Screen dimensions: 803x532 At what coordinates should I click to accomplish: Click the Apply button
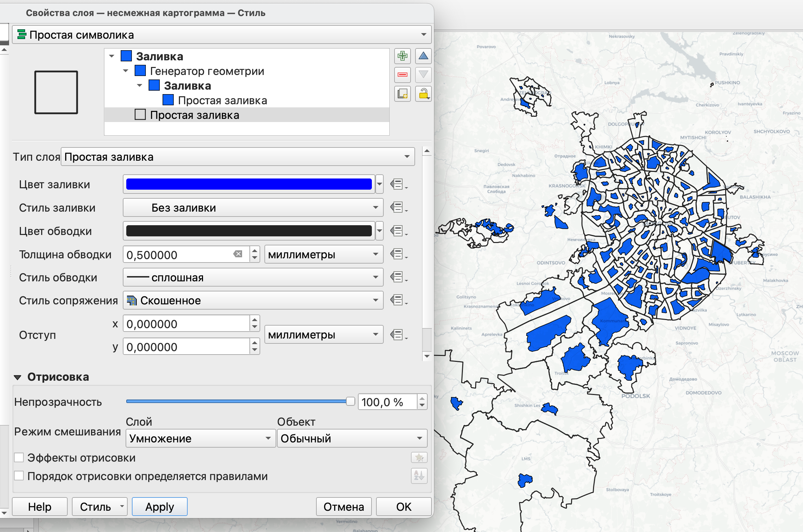(x=159, y=507)
